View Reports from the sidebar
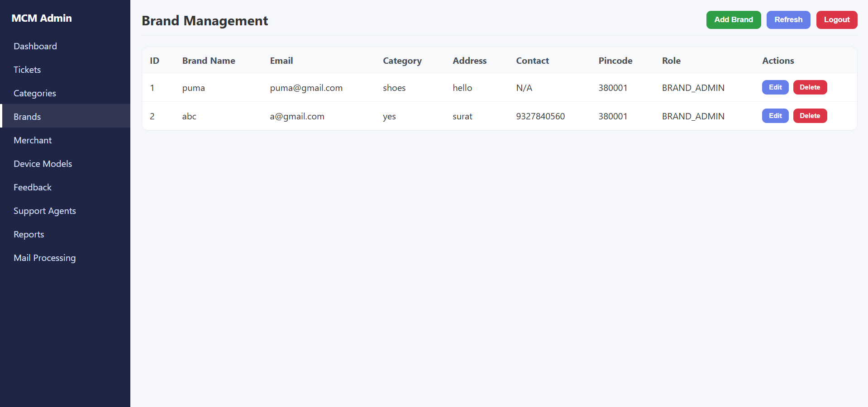The height and width of the screenshot is (407, 868). [29, 234]
